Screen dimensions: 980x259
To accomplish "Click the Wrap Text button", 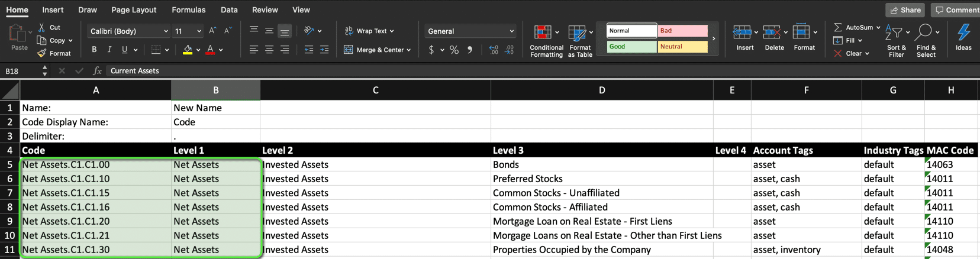I will tap(369, 31).
